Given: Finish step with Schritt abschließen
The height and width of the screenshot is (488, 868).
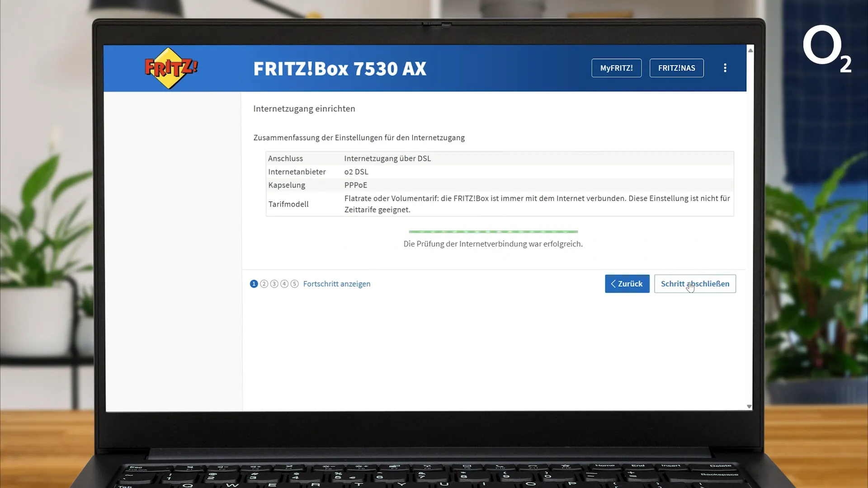Looking at the screenshot, I should pos(695,284).
